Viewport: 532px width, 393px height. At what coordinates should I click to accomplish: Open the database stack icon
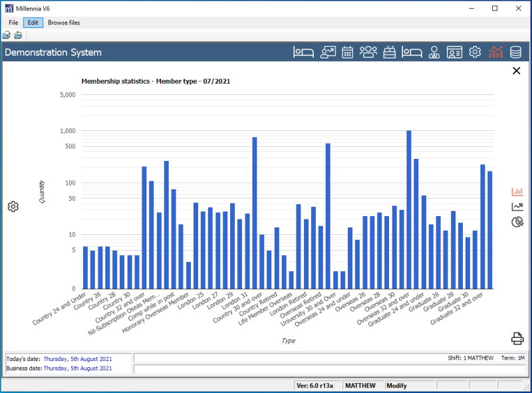tap(515, 52)
